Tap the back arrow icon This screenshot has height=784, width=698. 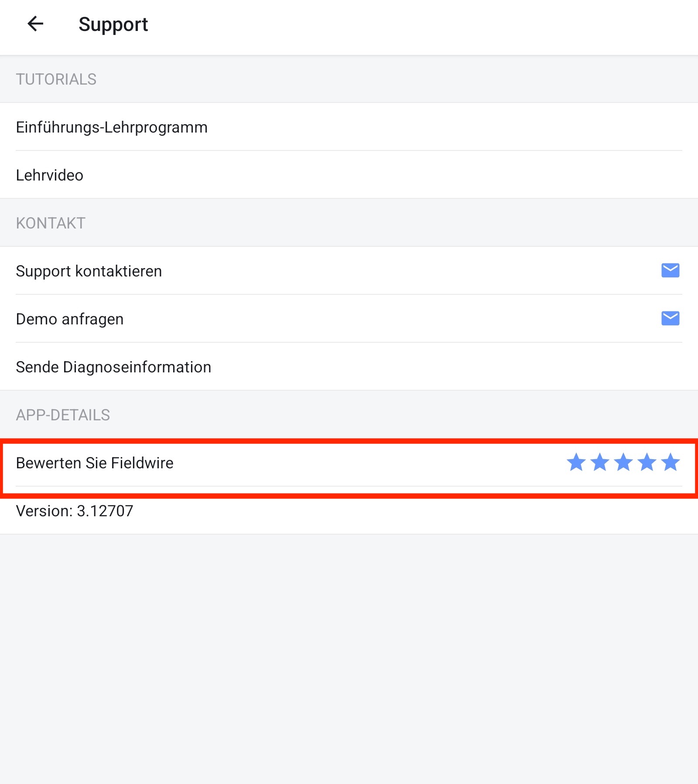35,24
